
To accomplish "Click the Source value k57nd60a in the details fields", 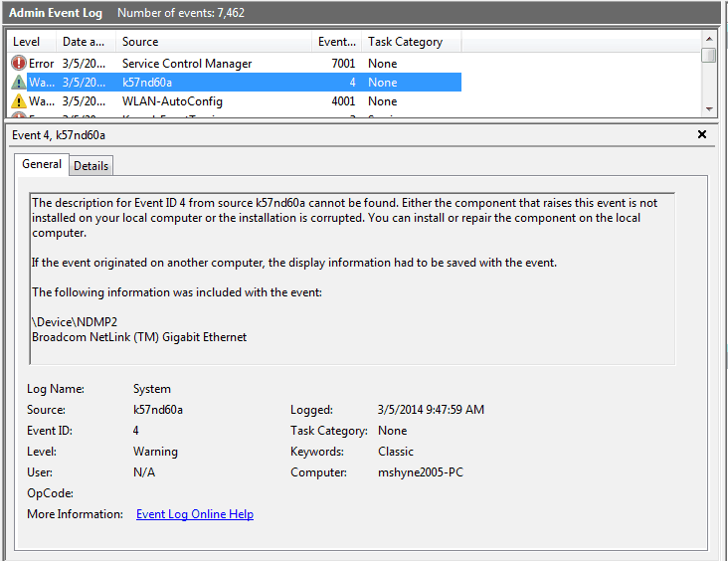I will point(158,410).
